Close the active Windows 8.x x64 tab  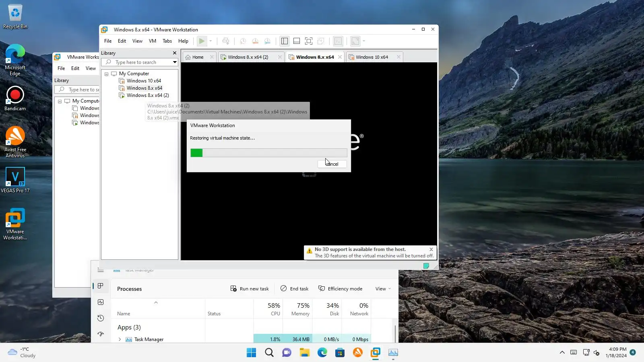point(340,57)
